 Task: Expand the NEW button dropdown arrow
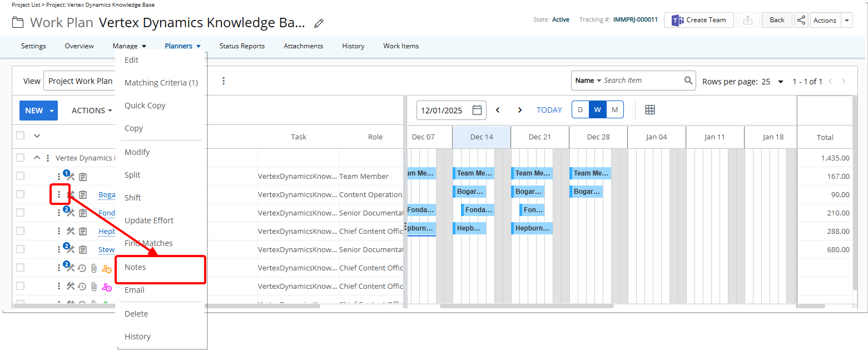coord(52,111)
